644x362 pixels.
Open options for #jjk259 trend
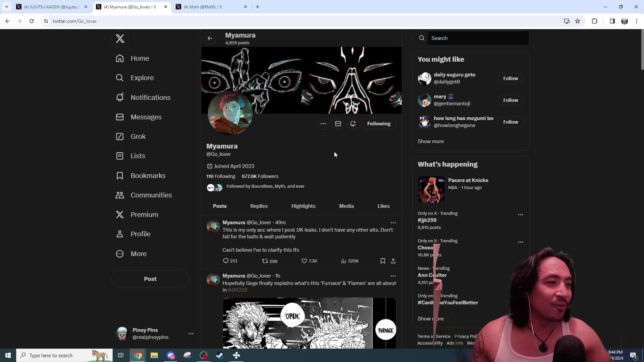pos(521,215)
